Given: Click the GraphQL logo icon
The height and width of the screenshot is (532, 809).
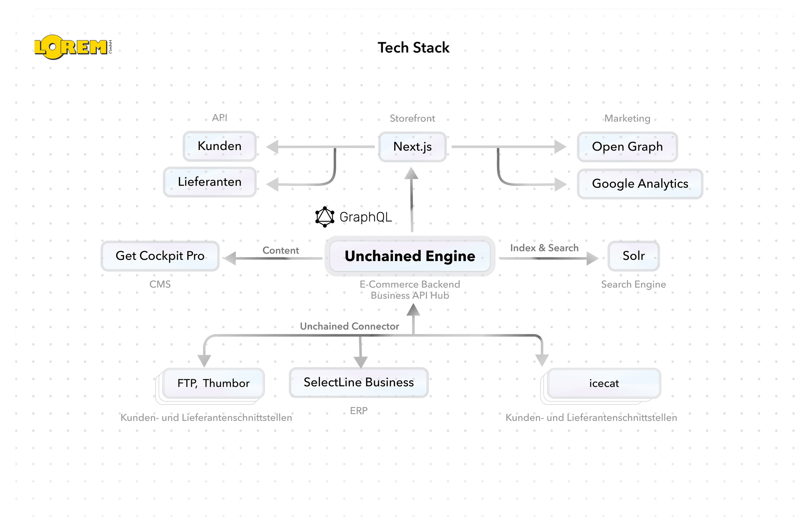Looking at the screenshot, I should coord(325,217).
